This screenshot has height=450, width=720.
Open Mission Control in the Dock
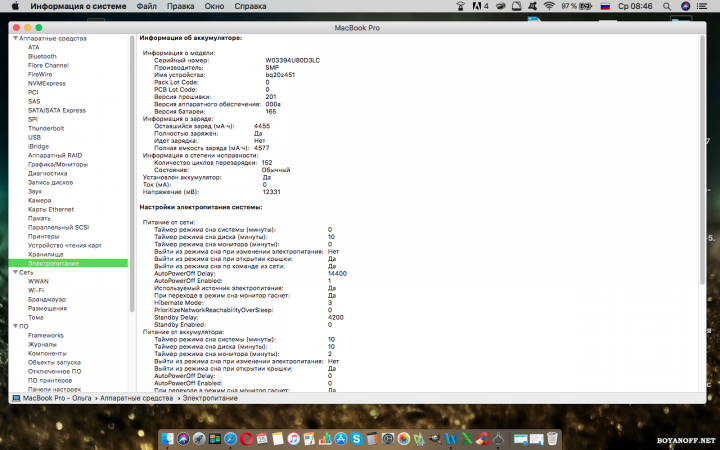215,439
